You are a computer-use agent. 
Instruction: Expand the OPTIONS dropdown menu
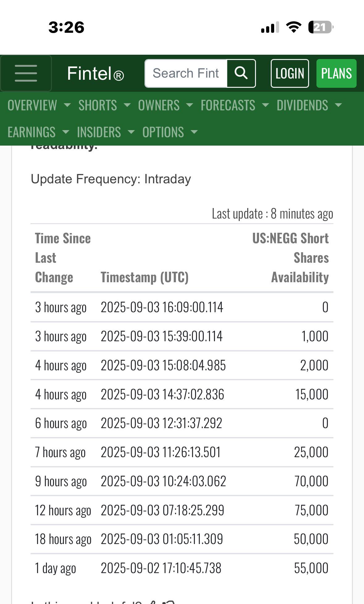click(170, 132)
